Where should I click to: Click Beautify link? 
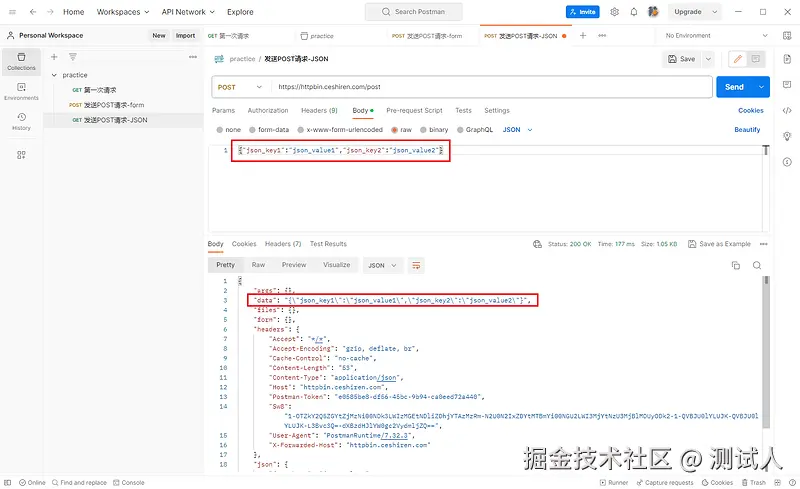click(x=747, y=130)
